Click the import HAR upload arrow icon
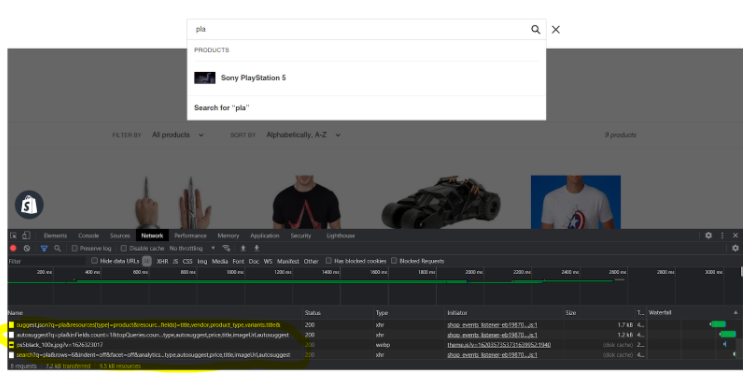Screen dimensions: 751x381 point(243,248)
